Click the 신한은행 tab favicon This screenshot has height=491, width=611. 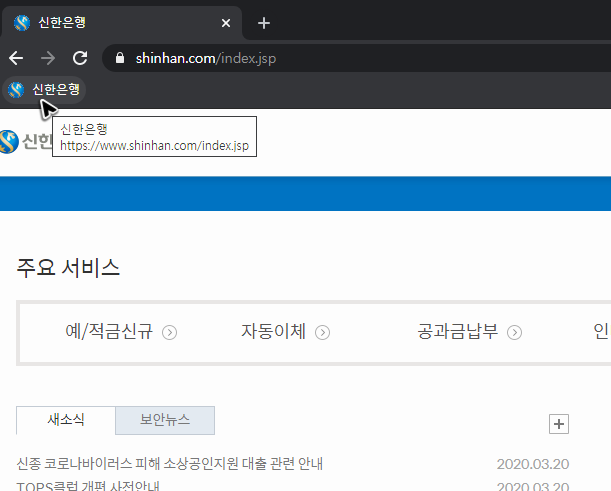(x=22, y=23)
